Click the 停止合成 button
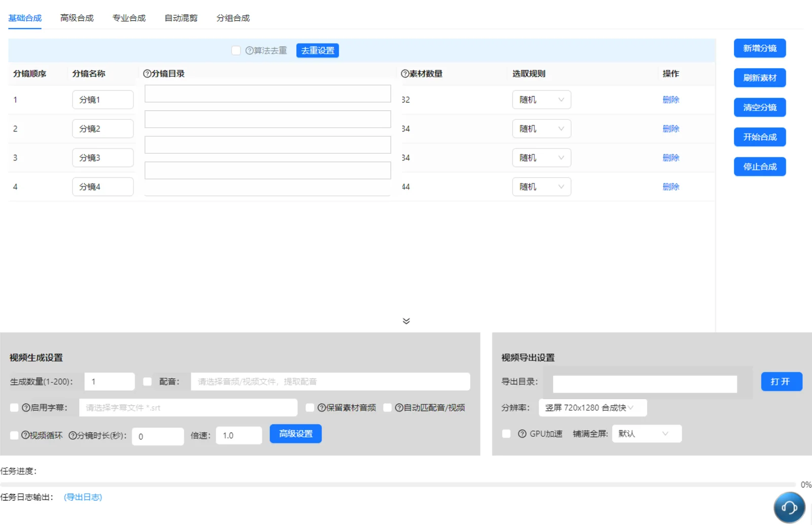812x525 pixels. pos(760,167)
